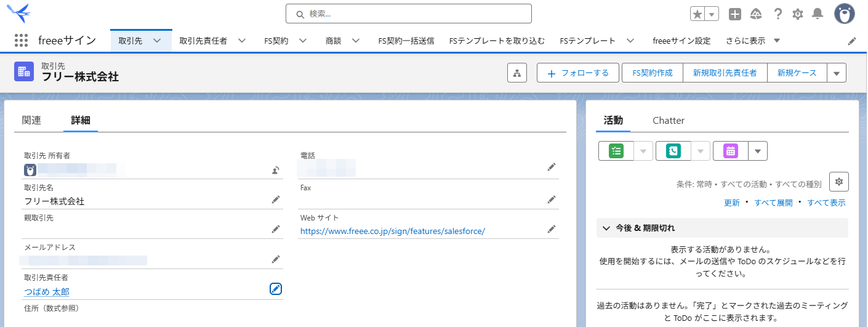Click the navigation bar edit pencil
This screenshot has width=868, height=327.
pos(852,41)
